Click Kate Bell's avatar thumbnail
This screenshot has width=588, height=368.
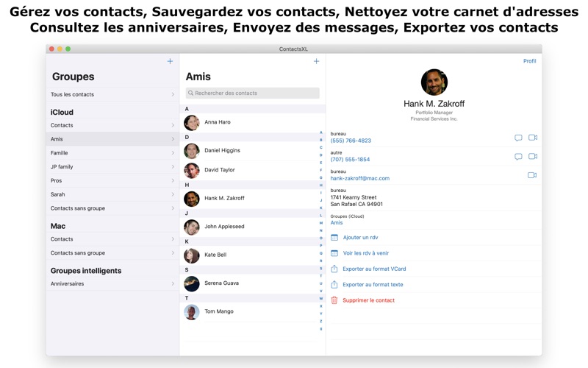(192, 255)
